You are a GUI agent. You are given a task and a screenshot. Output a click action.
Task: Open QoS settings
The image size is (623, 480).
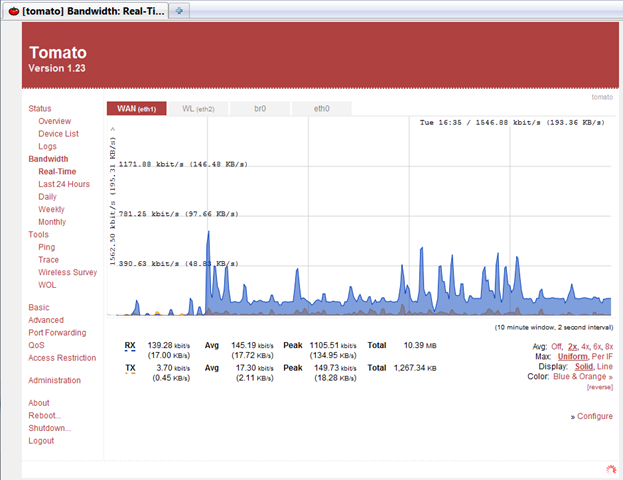(36, 345)
